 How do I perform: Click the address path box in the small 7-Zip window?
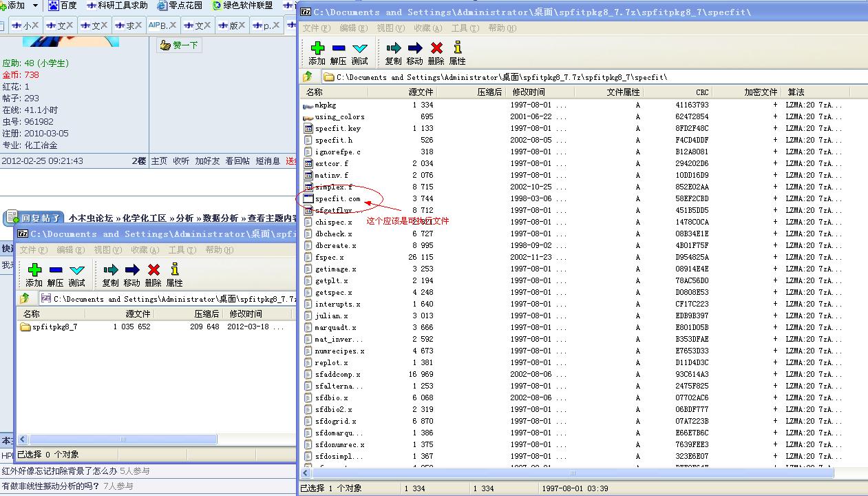[x=167, y=299]
